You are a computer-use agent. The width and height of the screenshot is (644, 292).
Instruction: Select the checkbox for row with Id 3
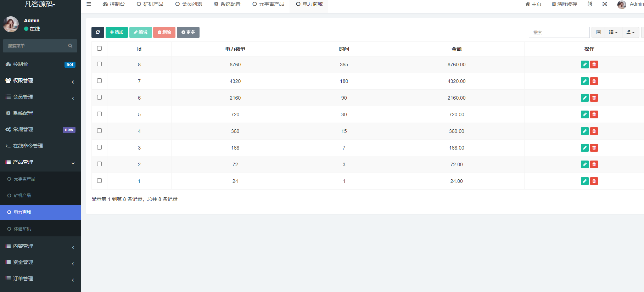(x=99, y=147)
